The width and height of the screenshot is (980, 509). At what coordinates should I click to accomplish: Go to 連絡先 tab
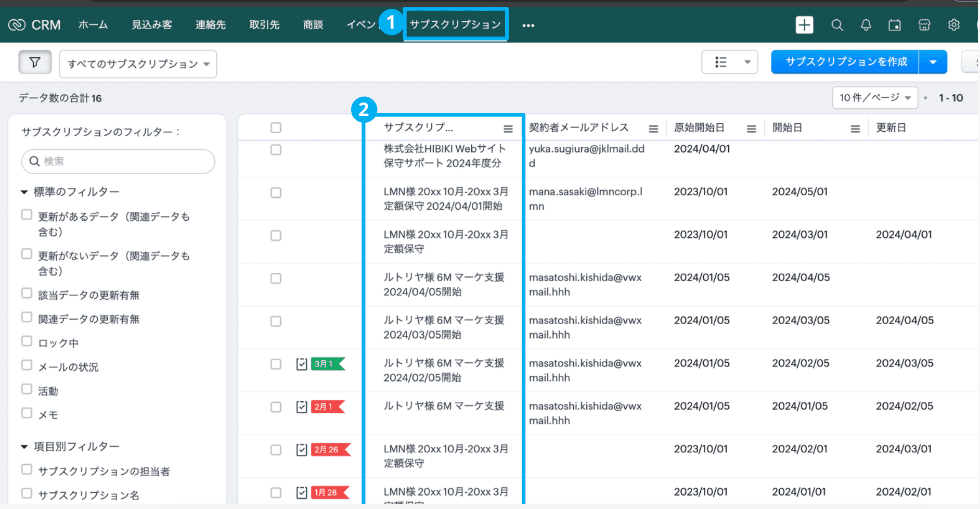coord(211,24)
